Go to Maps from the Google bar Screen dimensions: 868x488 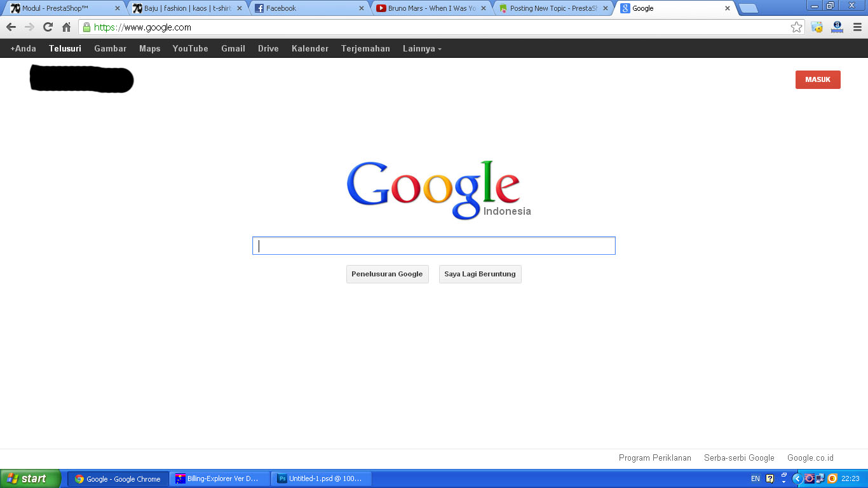(150, 48)
